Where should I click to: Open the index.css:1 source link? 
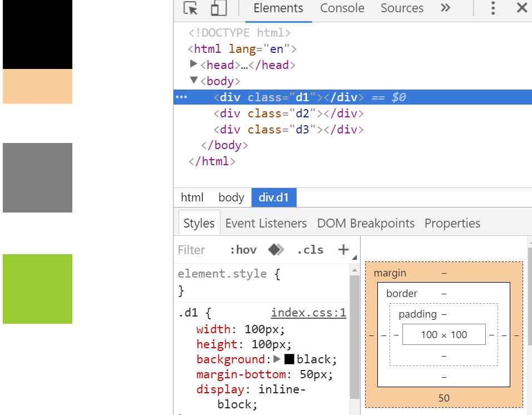308,313
